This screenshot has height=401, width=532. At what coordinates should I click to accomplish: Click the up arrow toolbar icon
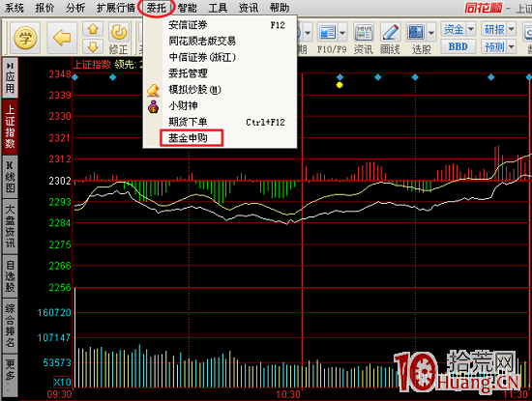point(93,29)
